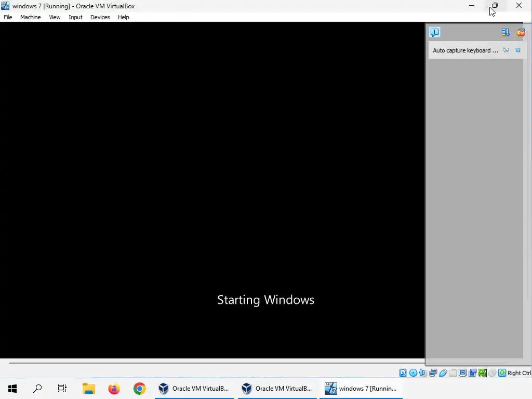Click the Auto capture keyboard notification text
This screenshot has width=532, height=399.
[465, 50]
